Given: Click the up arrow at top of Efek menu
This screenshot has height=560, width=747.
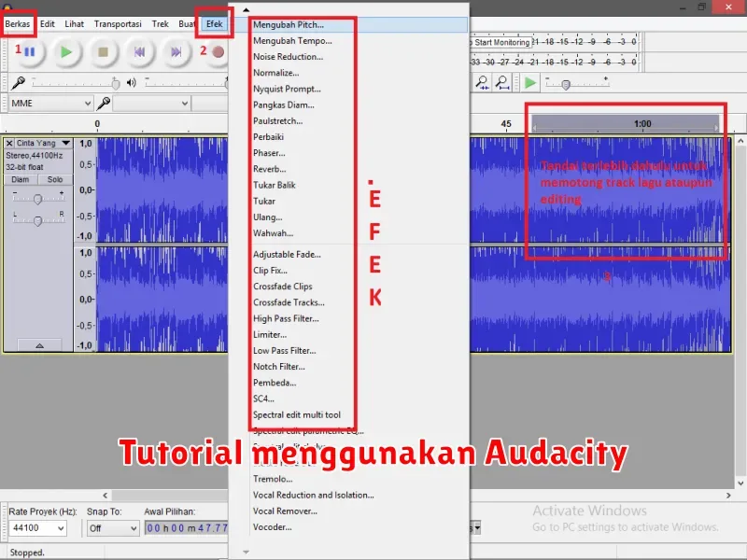Looking at the screenshot, I should coord(246,9).
